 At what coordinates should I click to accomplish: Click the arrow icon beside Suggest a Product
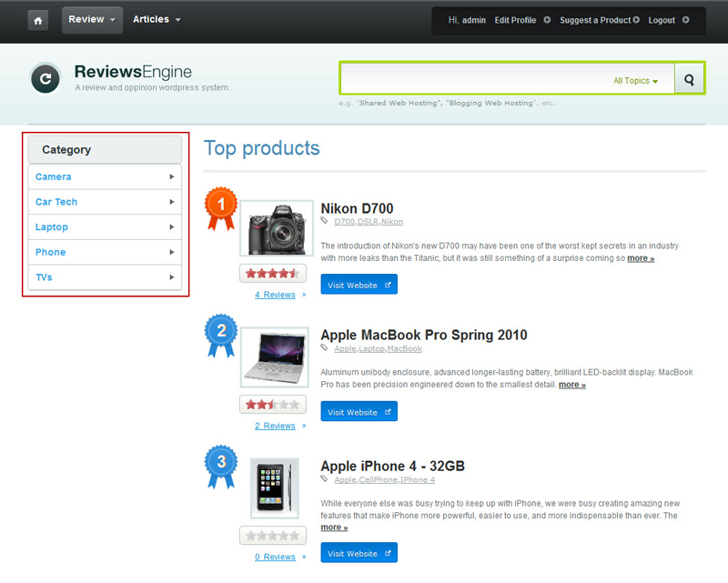[636, 20]
